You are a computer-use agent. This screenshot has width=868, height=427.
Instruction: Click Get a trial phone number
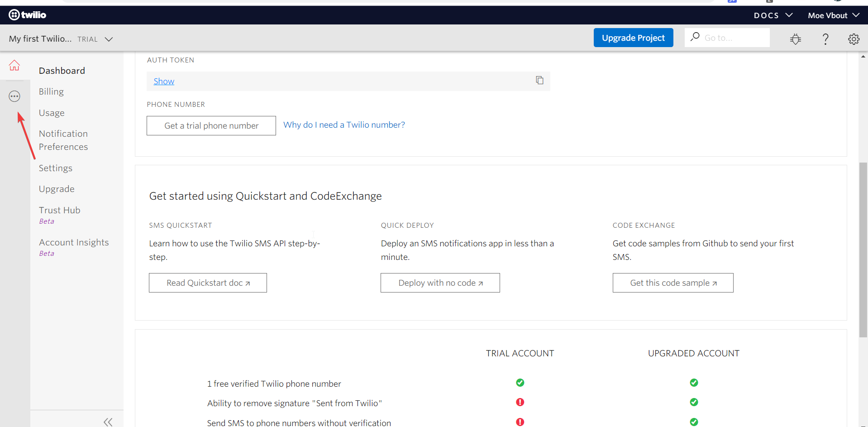[x=211, y=126]
